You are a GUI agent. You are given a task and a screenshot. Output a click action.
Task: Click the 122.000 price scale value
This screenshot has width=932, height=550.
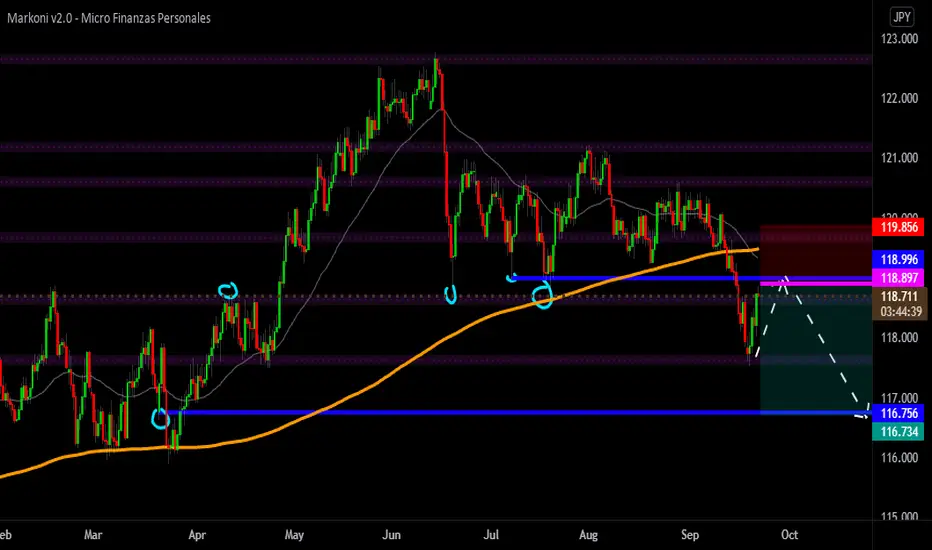click(899, 98)
